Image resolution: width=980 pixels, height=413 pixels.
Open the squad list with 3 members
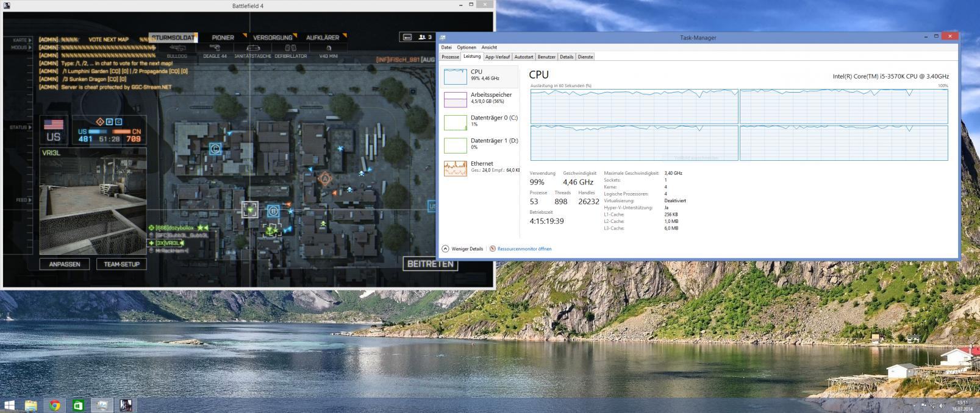point(426,37)
